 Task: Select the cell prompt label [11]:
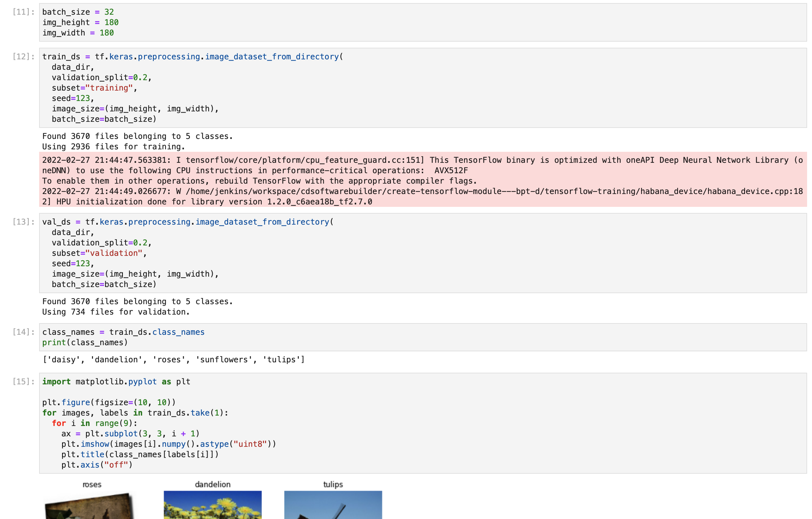click(23, 12)
